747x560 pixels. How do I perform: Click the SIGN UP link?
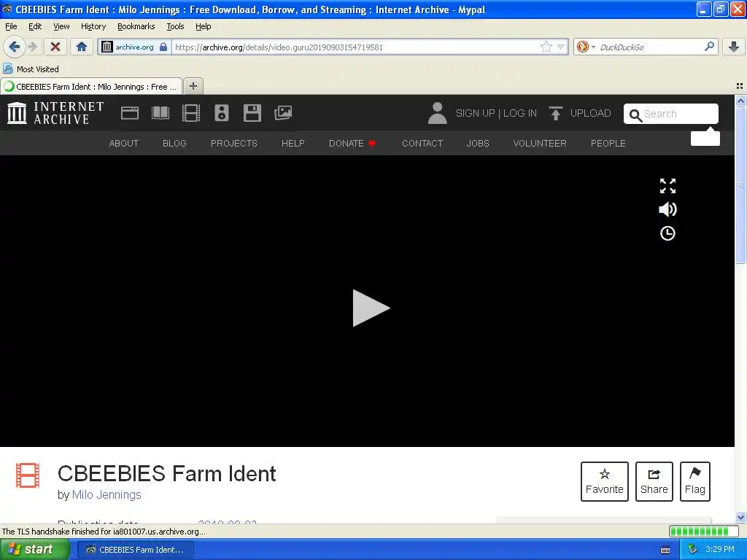tap(475, 113)
